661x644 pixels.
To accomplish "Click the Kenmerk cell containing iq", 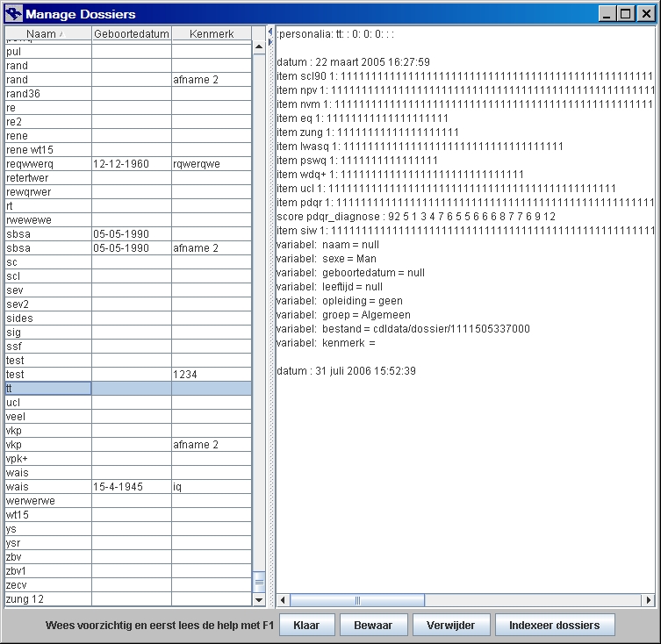I will (x=211, y=487).
